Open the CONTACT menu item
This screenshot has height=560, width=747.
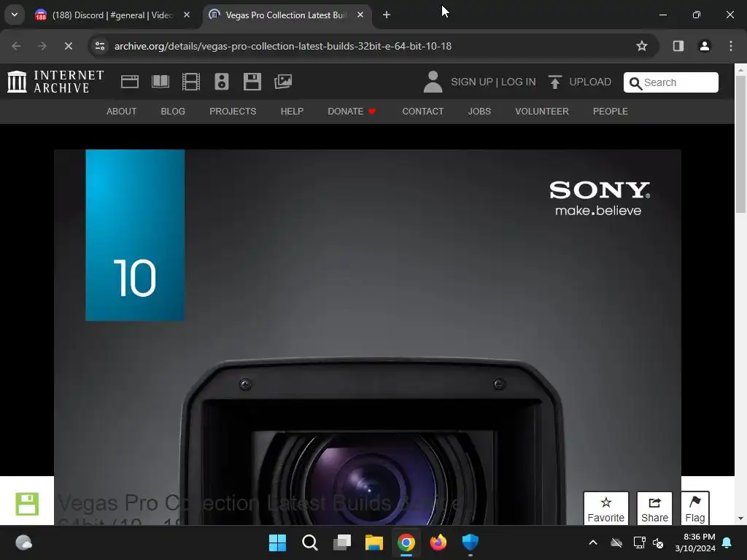point(422,112)
